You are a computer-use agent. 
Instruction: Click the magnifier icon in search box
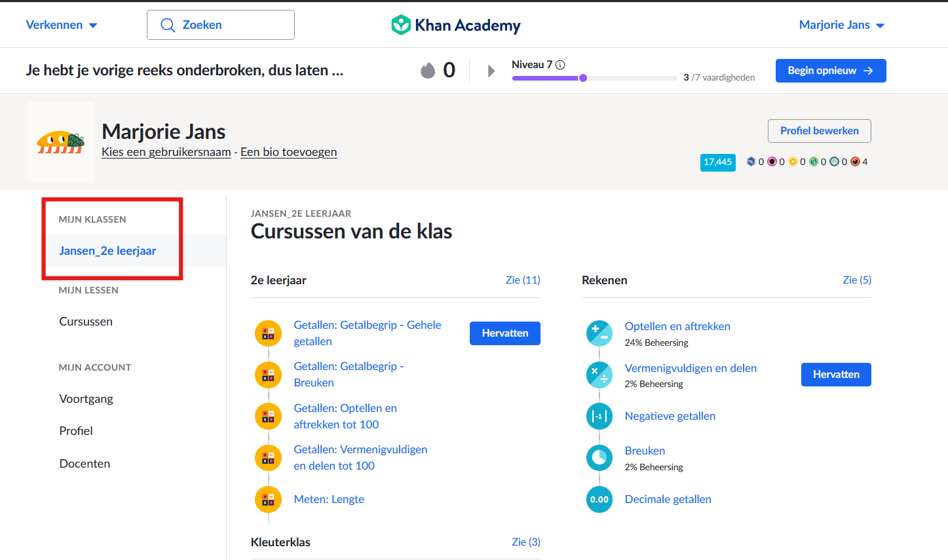(168, 25)
